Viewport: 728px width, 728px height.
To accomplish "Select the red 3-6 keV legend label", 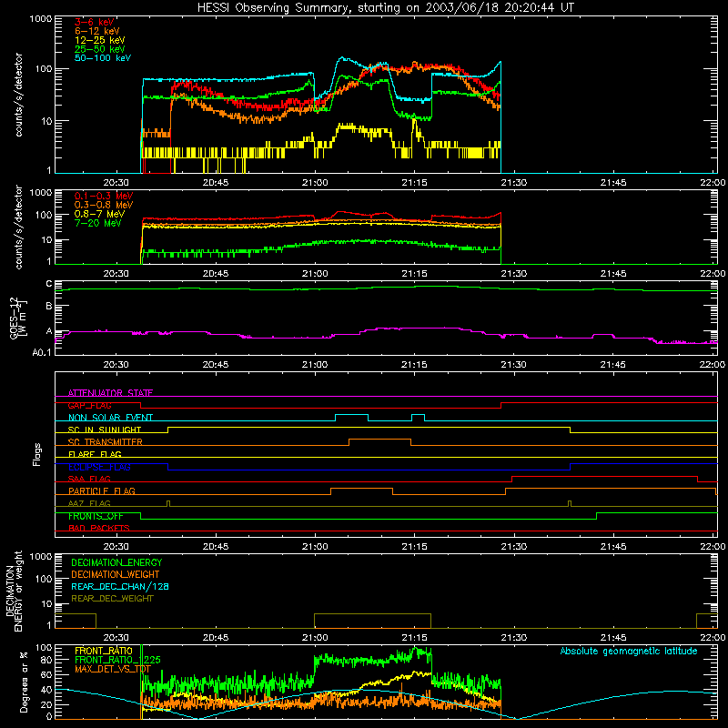I will (95, 22).
